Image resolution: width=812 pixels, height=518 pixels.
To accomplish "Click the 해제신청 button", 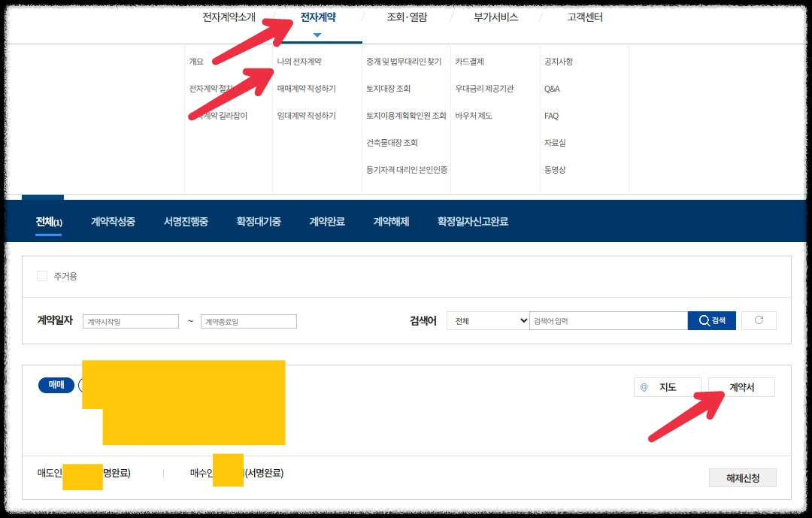I will pyautogui.click(x=742, y=477).
